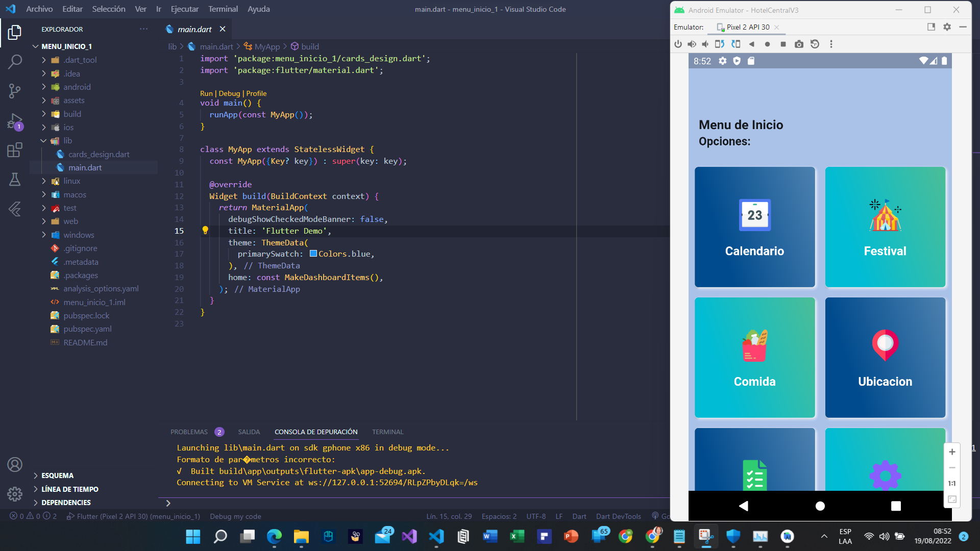Open the Manage gear in activity bar

tap(15, 494)
